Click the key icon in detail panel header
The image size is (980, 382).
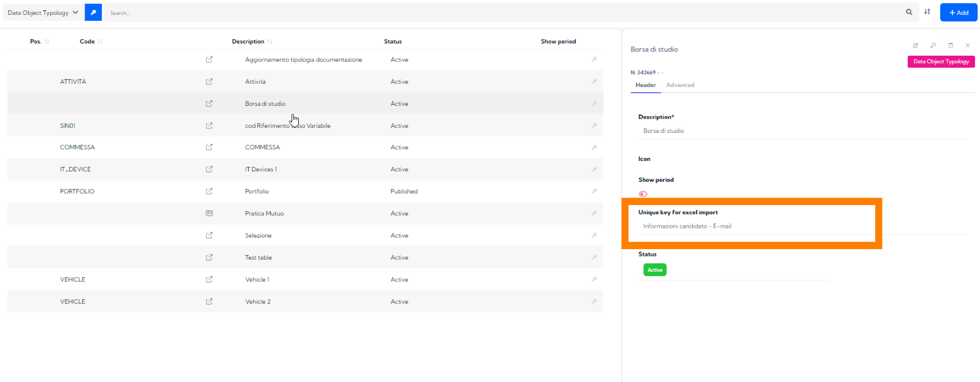tap(933, 45)
